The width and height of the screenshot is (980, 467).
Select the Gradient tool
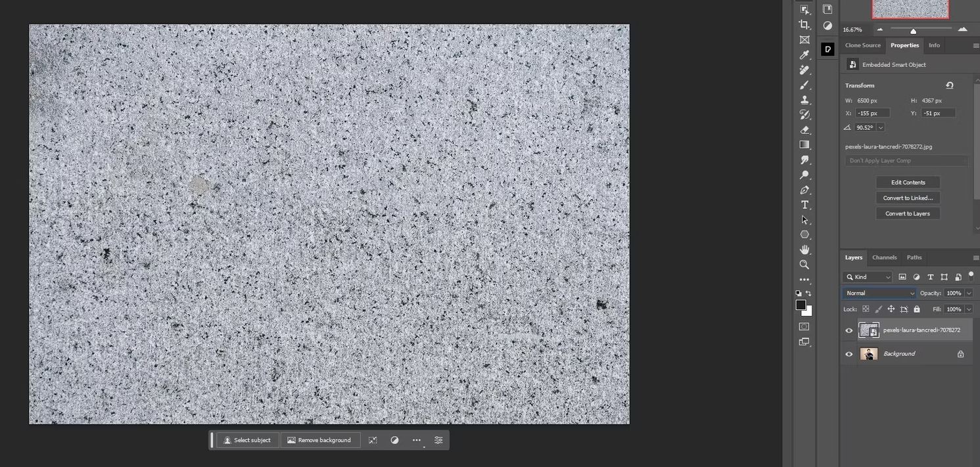pos(805,145)
